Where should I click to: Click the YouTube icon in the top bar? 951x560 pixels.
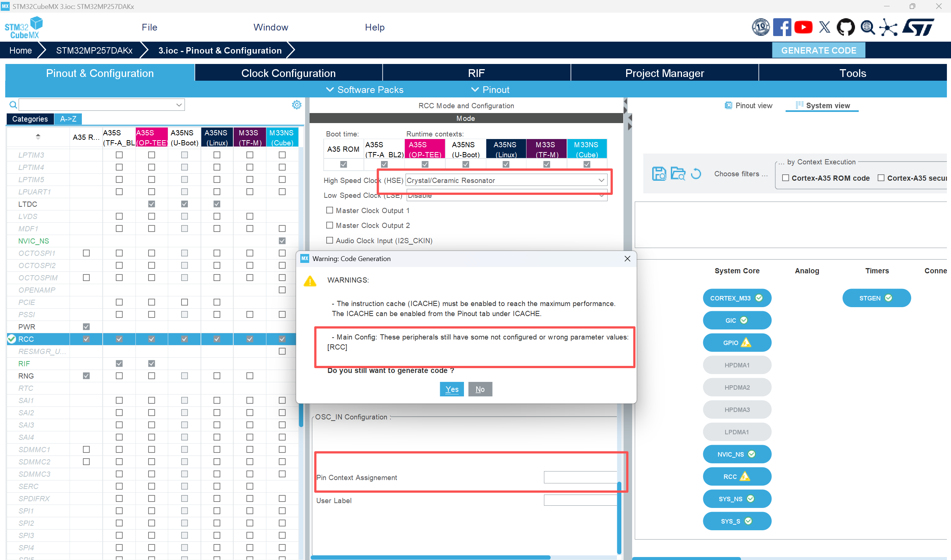pos(803,27)
